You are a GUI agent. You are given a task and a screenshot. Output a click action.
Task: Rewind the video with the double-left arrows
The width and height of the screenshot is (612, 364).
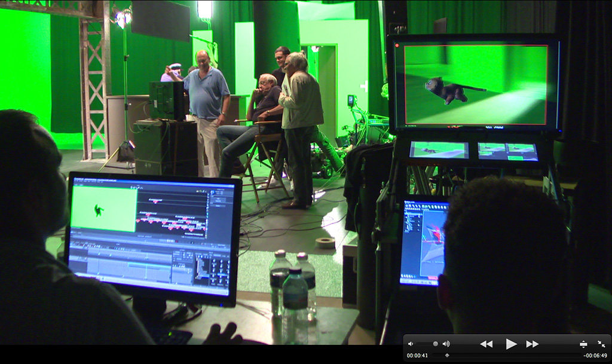point(486,344)
